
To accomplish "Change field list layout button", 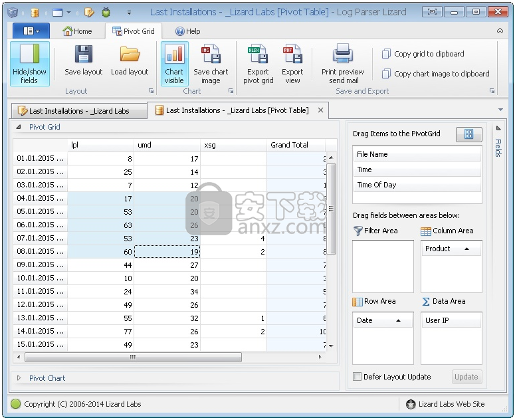I will [x=468, y=134].
